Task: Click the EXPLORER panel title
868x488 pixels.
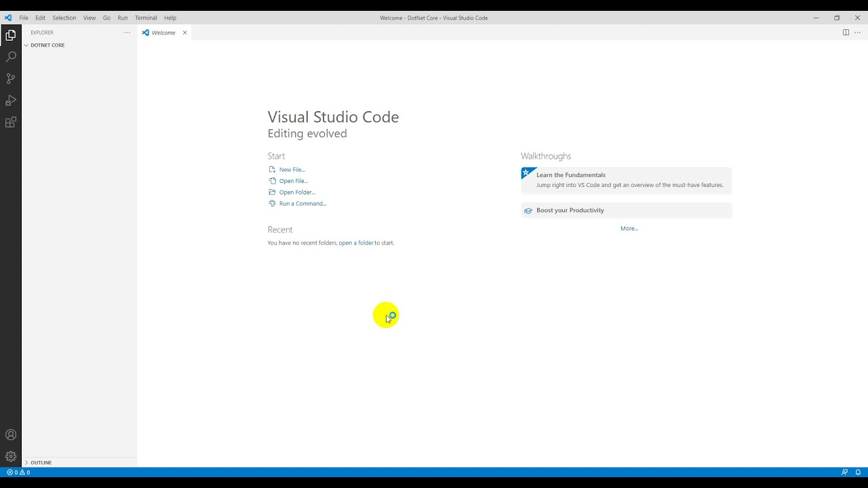Action: click(x=42, y=33)
